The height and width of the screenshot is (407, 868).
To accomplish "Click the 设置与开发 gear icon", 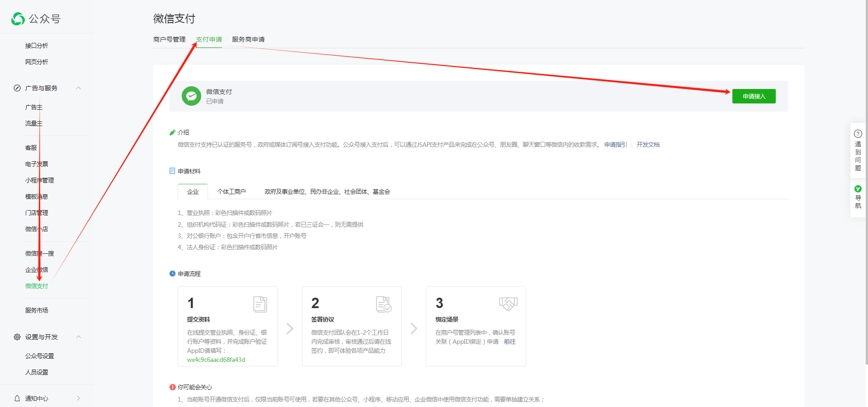I will click(x=17, y=337).
